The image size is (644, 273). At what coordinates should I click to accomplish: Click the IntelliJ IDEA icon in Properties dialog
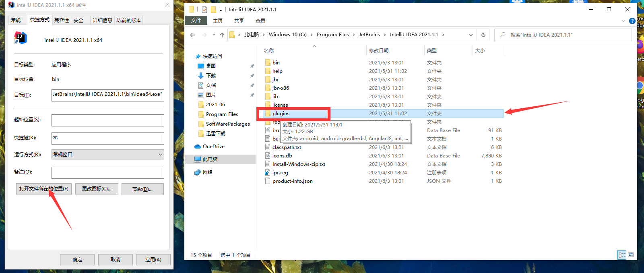click(21, 38)
